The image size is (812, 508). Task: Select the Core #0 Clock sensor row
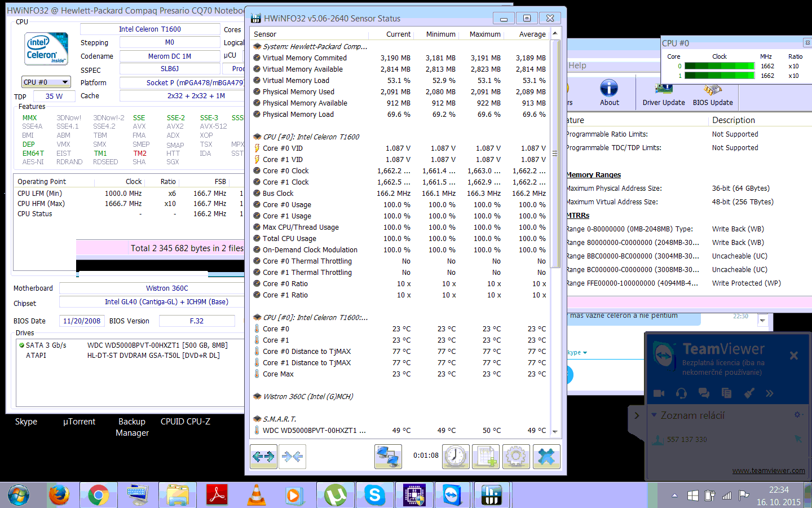[399, 170]
